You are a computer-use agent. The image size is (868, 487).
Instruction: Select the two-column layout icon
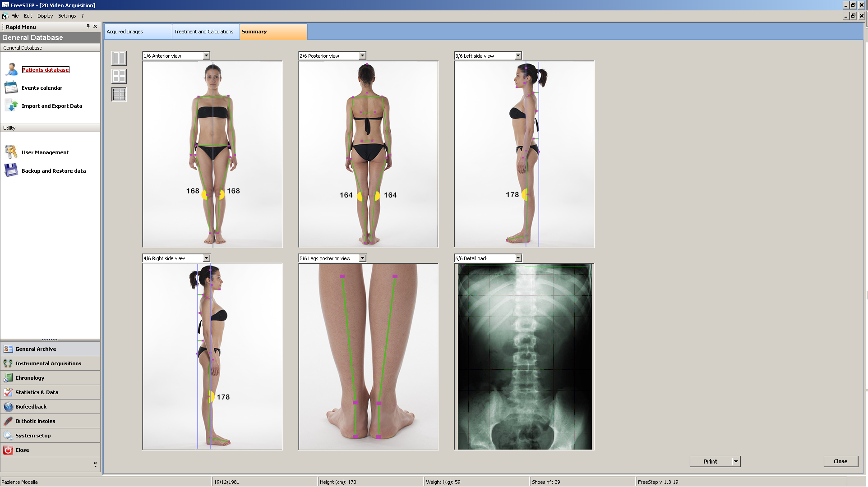tap(119, 58)
